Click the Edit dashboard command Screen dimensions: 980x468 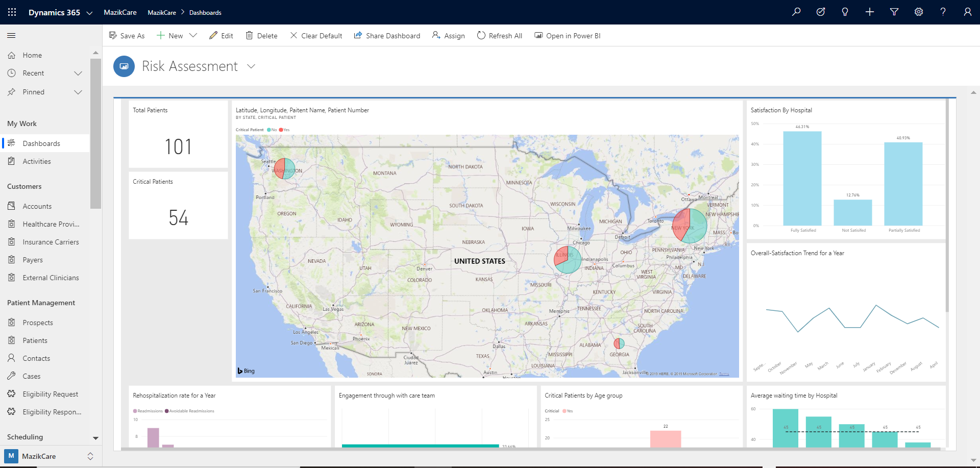click(x=221, y=36)
